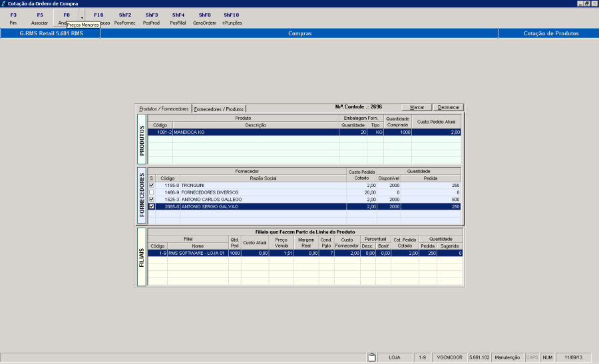Uncheck the ANTONIO SERGIO GALVAO checkbox

(152, 206)
